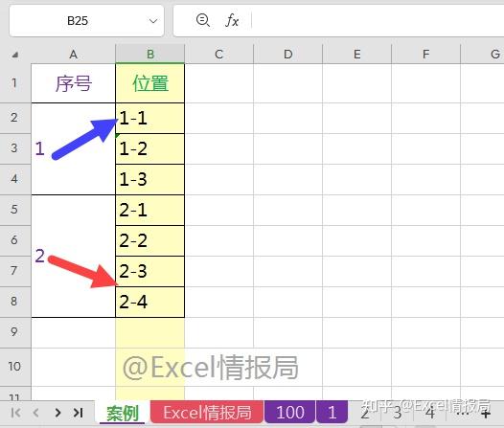
Task: Click the header cell '位置'
Action: point(150,83)
